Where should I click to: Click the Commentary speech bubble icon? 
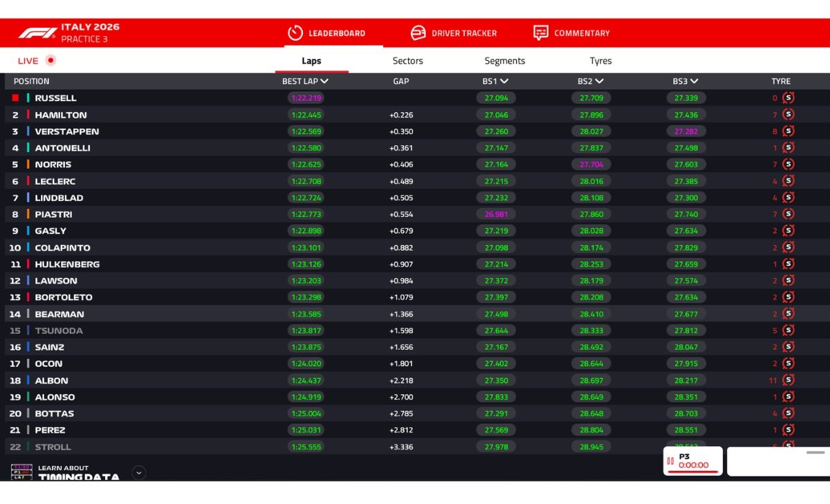[541, 32]
